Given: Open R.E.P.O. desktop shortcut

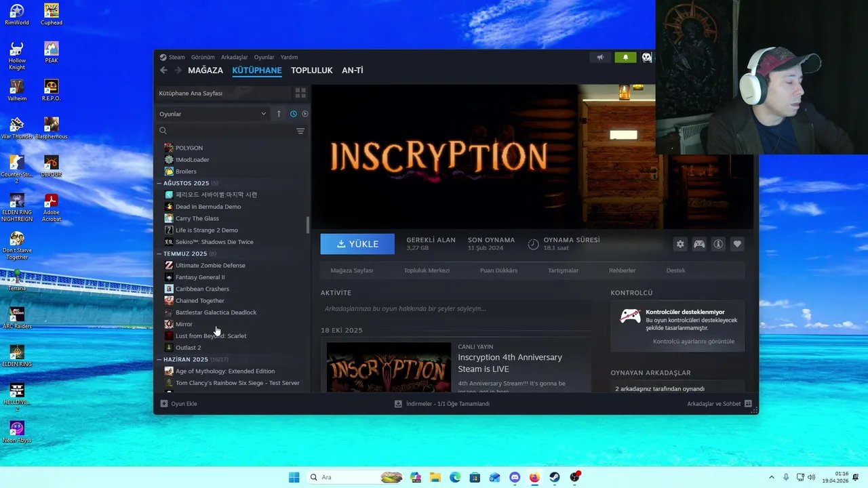Looking at the screenshot, I should click(x=52, y=90).
